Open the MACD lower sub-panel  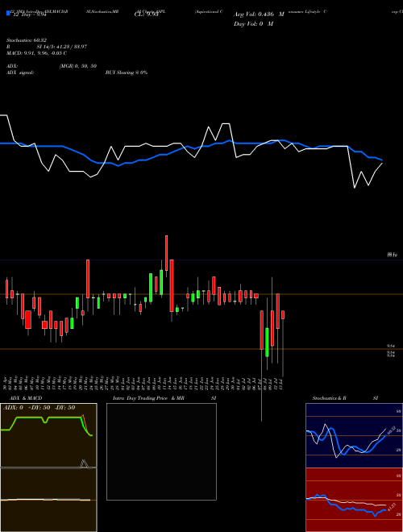coord(48,500)
